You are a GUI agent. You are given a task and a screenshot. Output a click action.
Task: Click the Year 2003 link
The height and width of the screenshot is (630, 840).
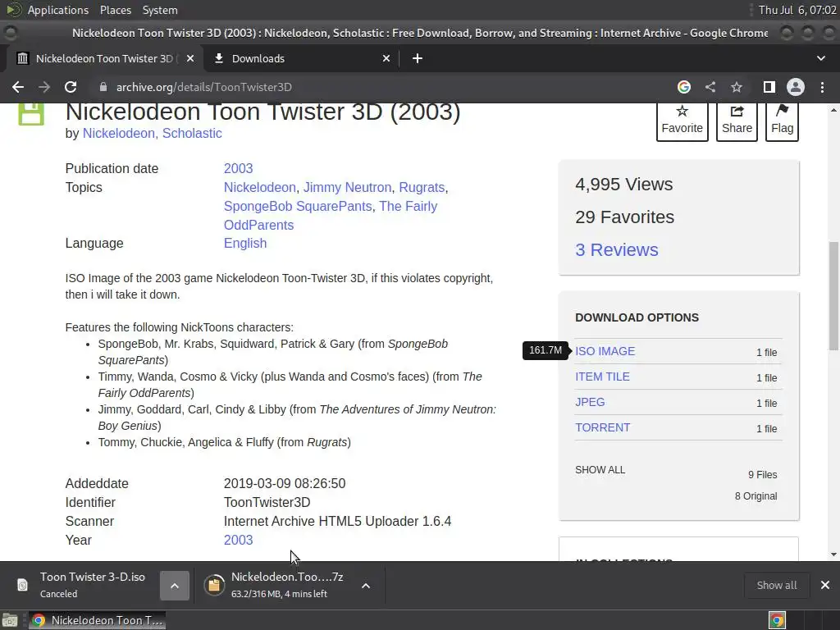coord(239,540)
